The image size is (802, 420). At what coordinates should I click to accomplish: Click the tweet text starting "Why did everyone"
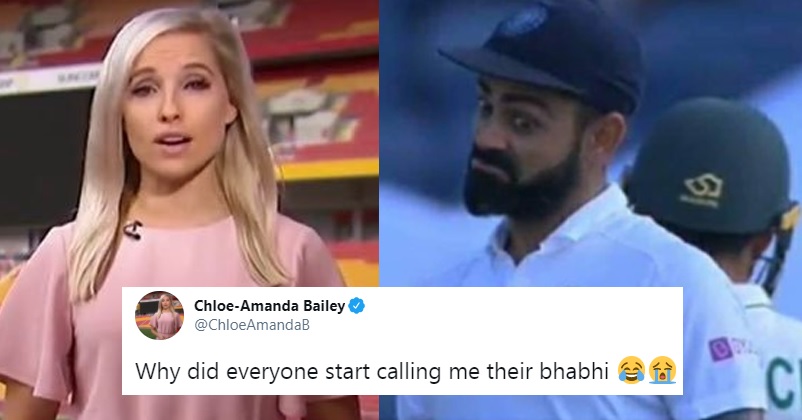click(371, 371)
